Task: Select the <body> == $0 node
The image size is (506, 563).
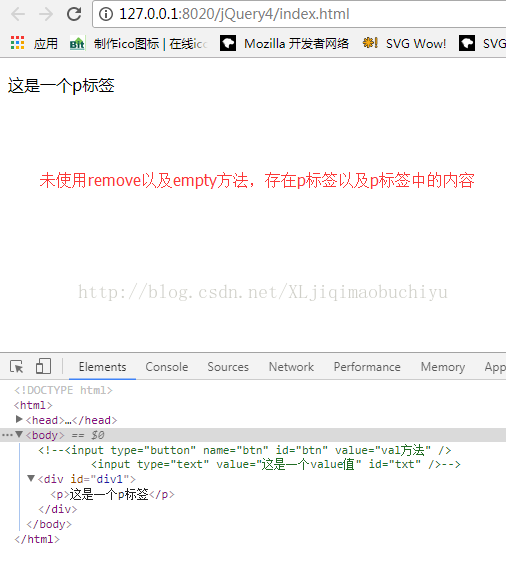Action: [x=253, y=435]
